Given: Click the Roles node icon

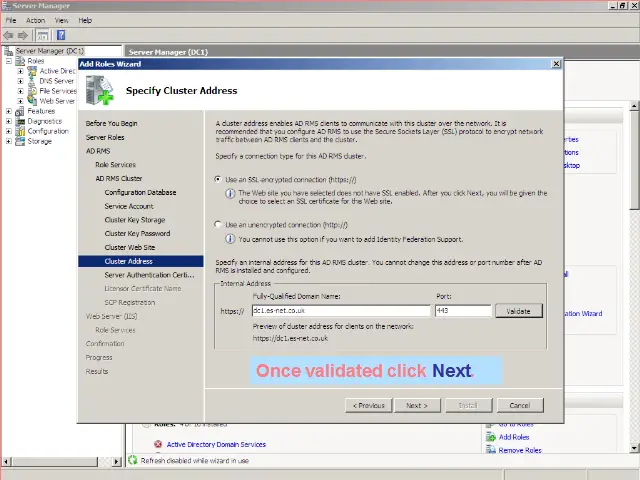Looking at the screenshot, I should (x=21, y=61).
